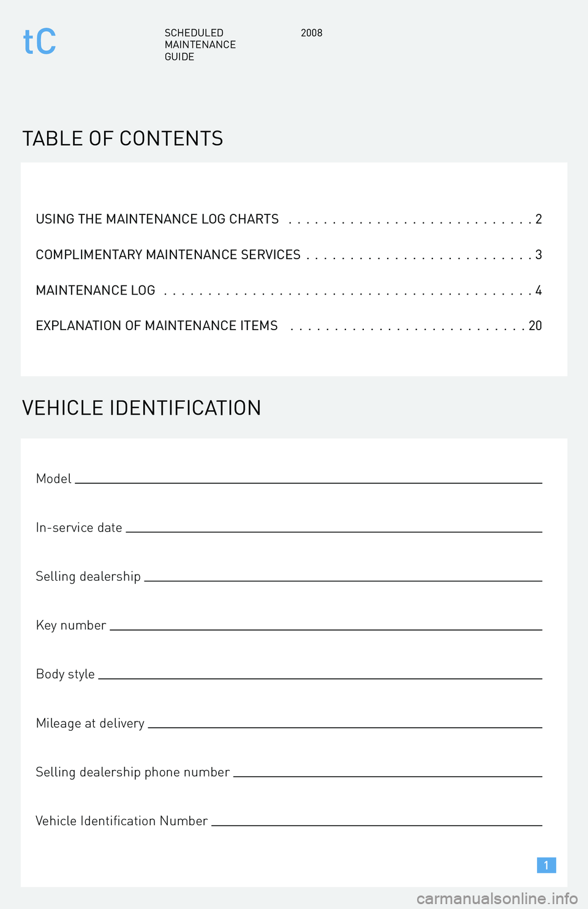The height and width of the screenshot is (909, 588).
Task: Click the 2008 year label
Action: pos(312,33)
